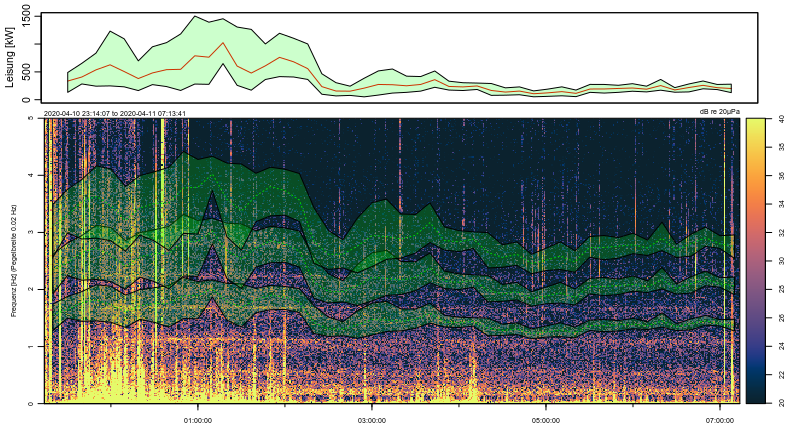This screenshot has width=799, height=448.
Task: Click the frequency tick label 2
Action: (31, 289)
